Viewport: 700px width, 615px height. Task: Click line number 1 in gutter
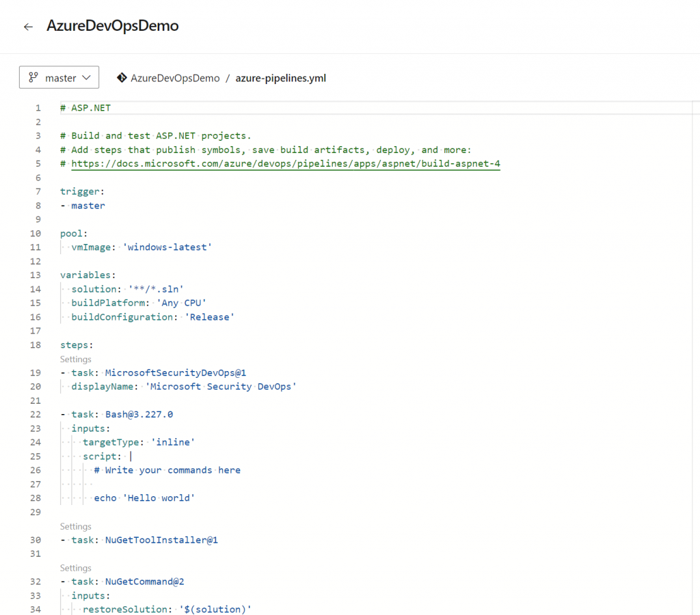(x=38, y=108)
